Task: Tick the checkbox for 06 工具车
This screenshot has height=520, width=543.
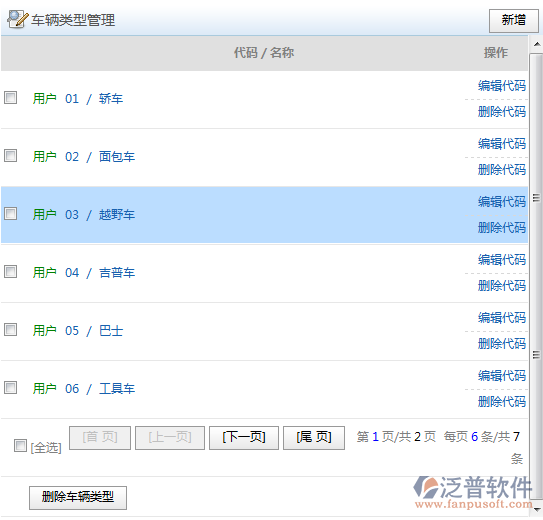Action: point(10,387)
